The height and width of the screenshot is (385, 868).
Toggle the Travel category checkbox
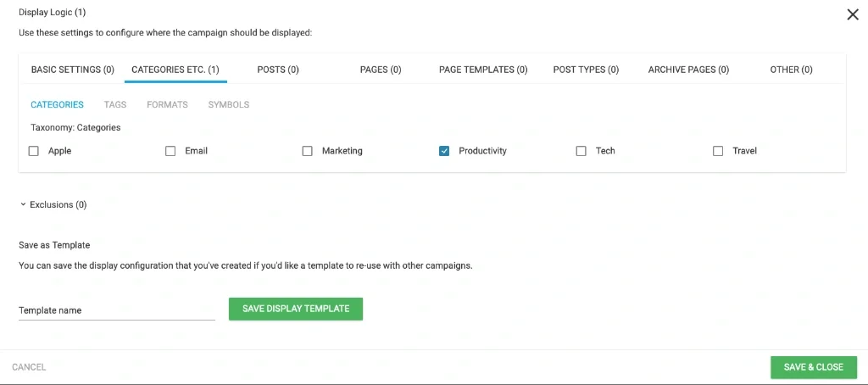[718, 151]
